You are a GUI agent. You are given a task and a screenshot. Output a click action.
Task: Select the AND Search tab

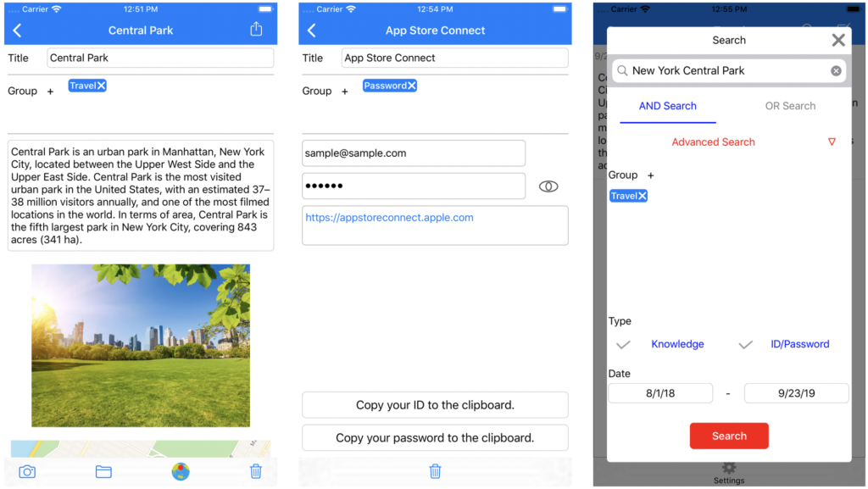[x=668, y=106]
